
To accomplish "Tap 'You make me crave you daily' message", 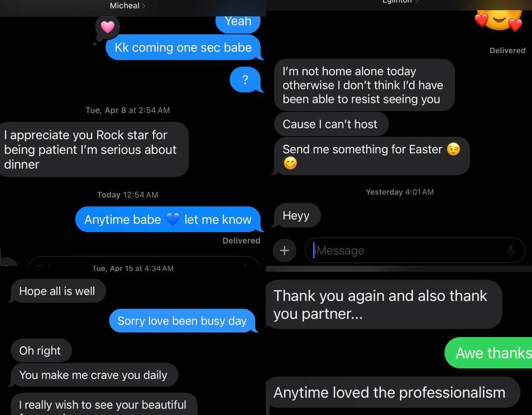I will point(94,375).
